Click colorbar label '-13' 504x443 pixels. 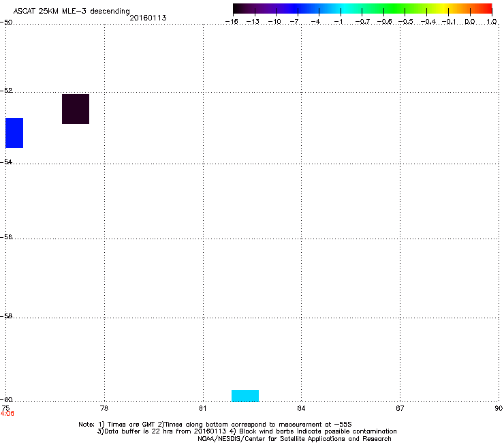(x=253, y=22)
